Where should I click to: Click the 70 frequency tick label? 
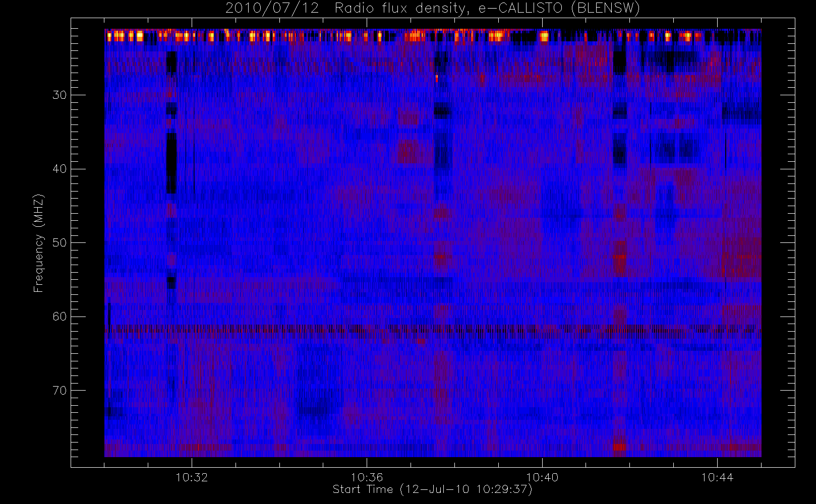[60, 391]
